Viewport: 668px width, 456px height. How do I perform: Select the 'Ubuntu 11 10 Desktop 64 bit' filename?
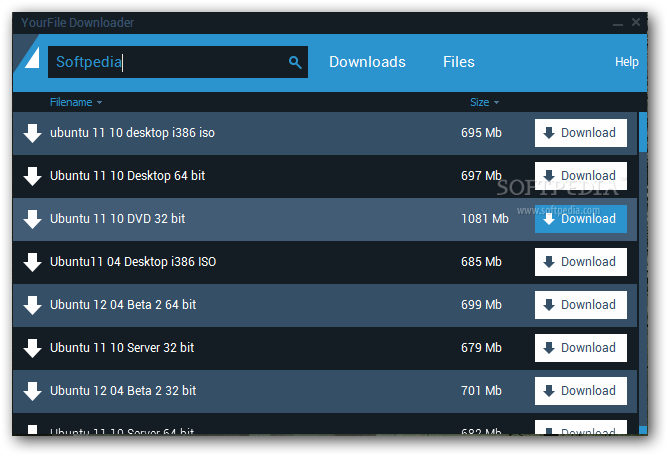(127, 176)
